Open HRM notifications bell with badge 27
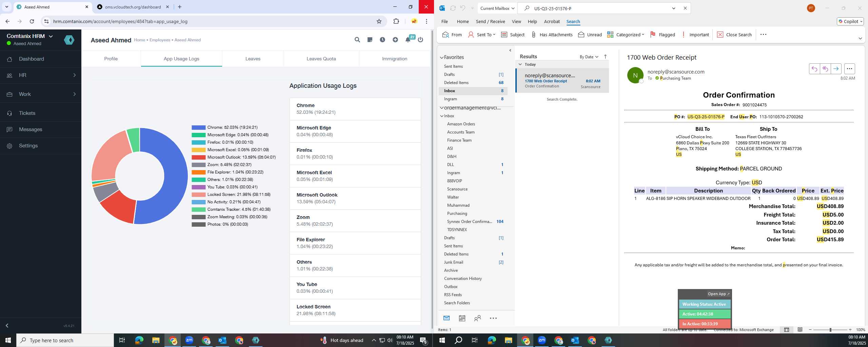This screenshot has width=868, height=347. (408, 40)
